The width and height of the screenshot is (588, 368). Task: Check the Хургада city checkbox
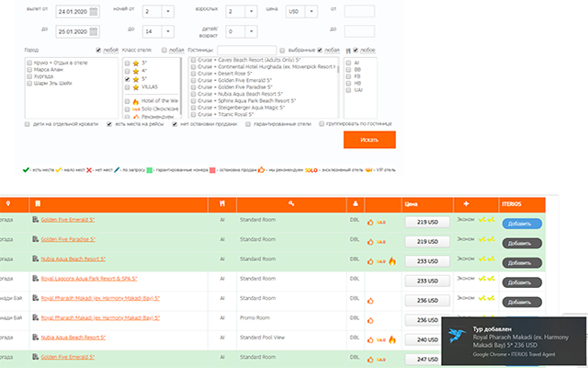pyautogui.click(x=29, y=76)
